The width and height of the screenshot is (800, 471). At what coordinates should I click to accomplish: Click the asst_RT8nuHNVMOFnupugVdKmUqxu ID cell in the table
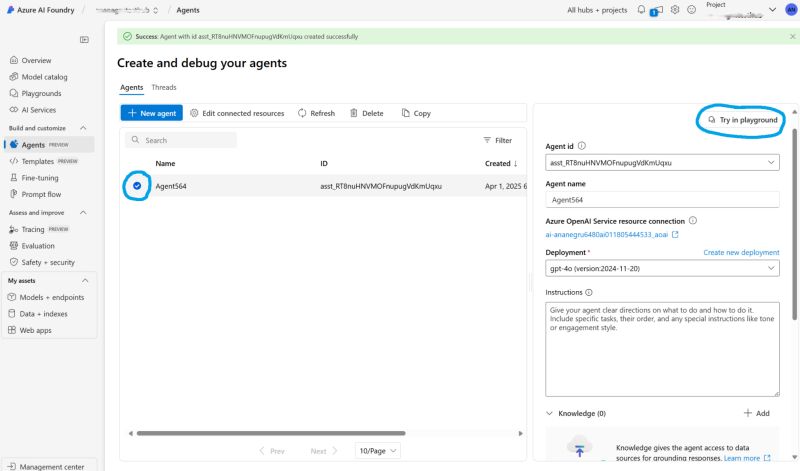pos(381,186)
